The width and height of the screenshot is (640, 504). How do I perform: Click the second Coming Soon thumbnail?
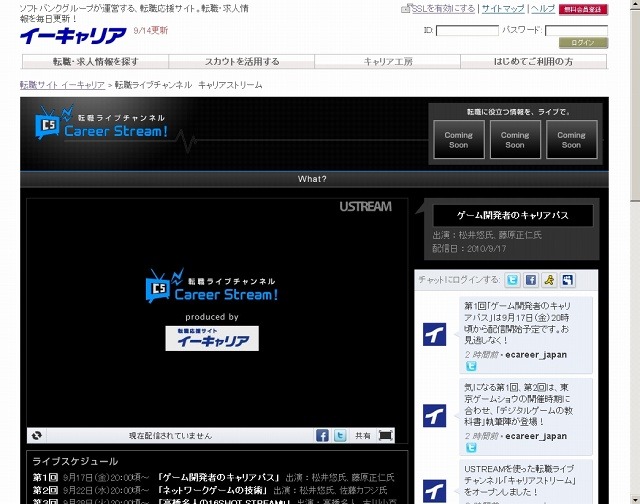(515, 140)
